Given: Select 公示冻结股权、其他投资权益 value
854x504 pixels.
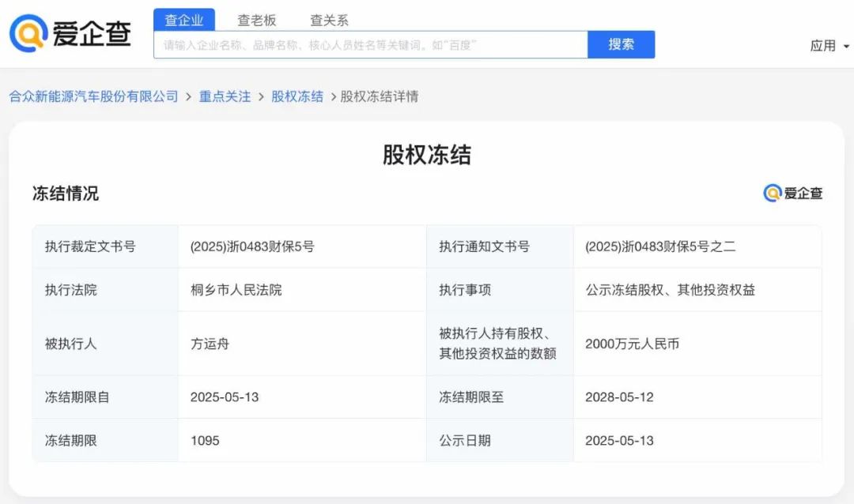Looking at the screenshot, I should coord(671,290).
